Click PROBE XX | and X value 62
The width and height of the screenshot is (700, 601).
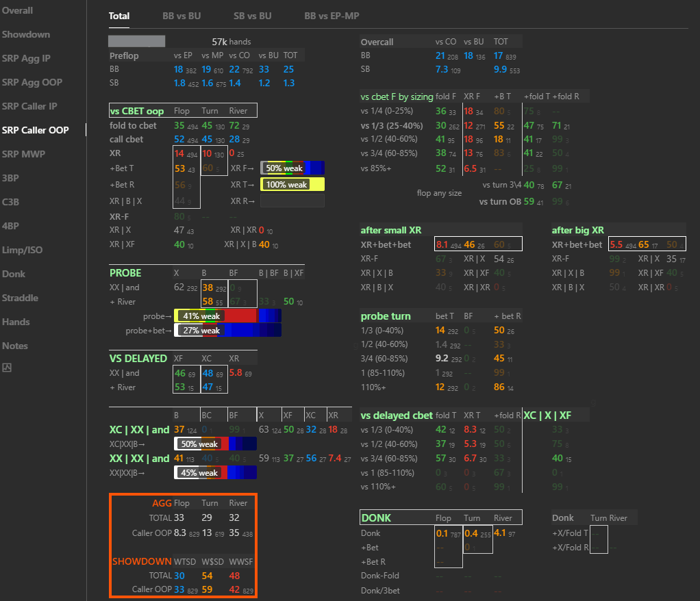click(179, 287)
